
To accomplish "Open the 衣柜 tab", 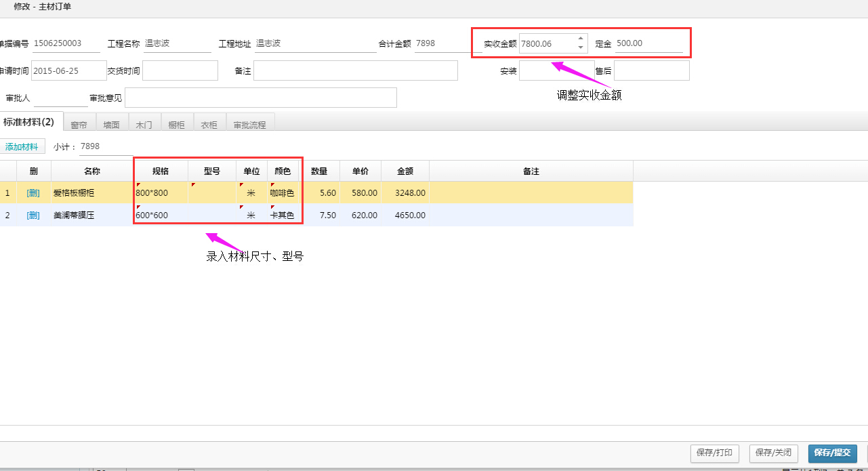I will pyautogui.click(x=209, y=124).
